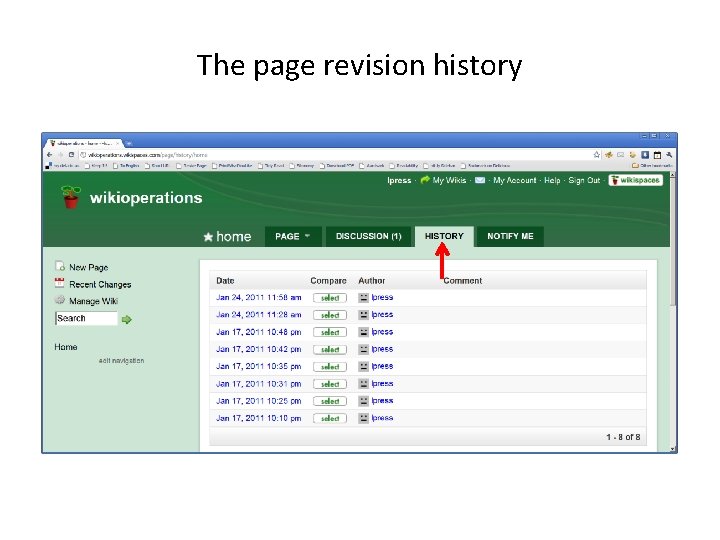Click the wikioperations site title
720x540 pixels.
146,198
